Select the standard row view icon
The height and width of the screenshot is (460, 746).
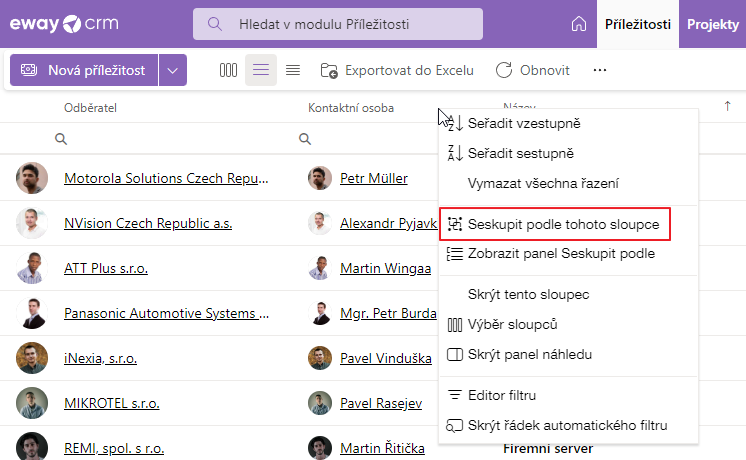[261, 70]
